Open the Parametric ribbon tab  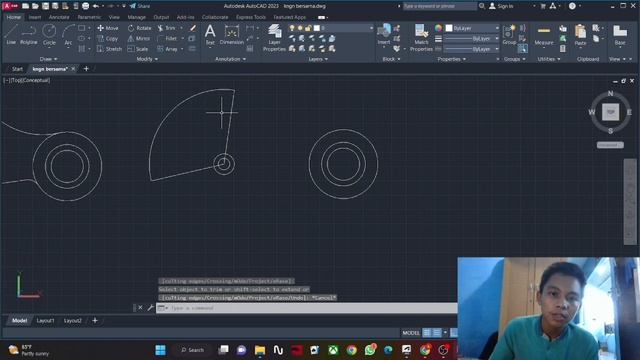coord(89,17)
